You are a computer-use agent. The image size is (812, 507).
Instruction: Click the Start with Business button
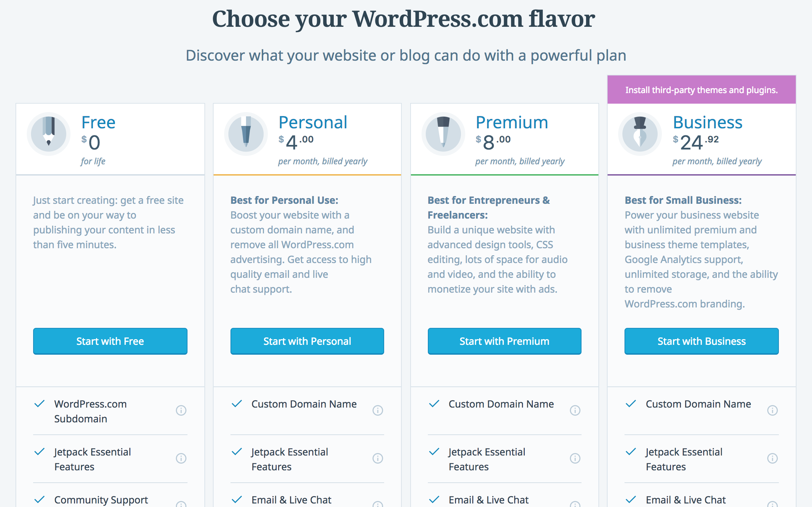701,341
